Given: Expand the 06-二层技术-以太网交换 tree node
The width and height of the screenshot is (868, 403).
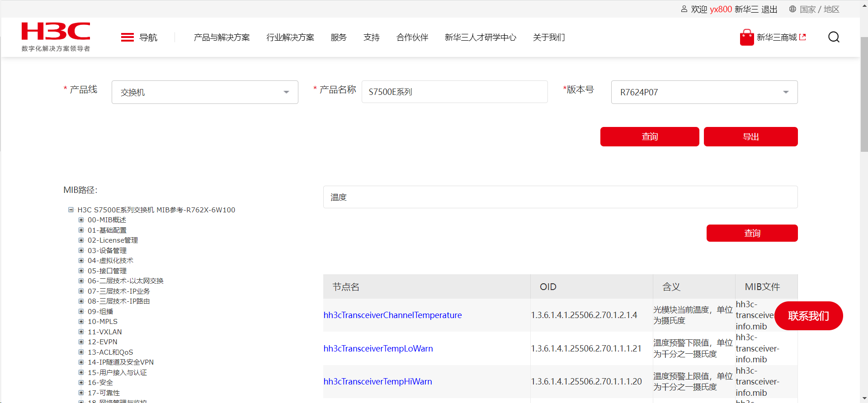Looking at the screenshot, I should pyautogui.click(x=81, y=281).
